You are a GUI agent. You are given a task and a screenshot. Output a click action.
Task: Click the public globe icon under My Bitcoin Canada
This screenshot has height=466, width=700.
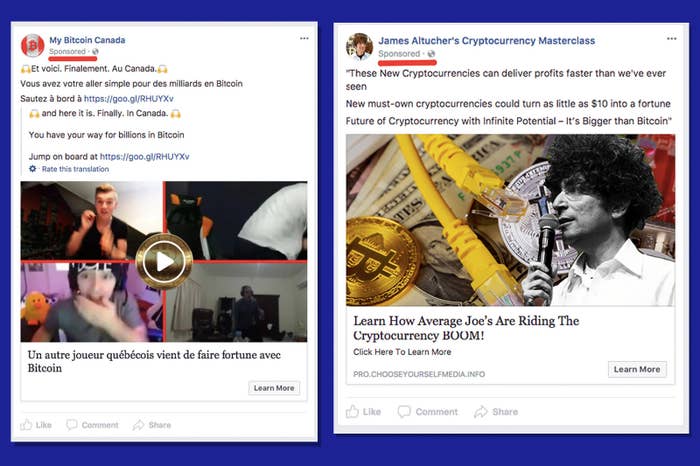95,52
